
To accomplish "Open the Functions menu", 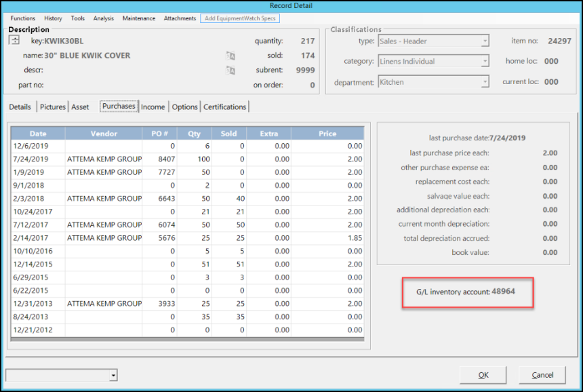I will click(23, 18).
